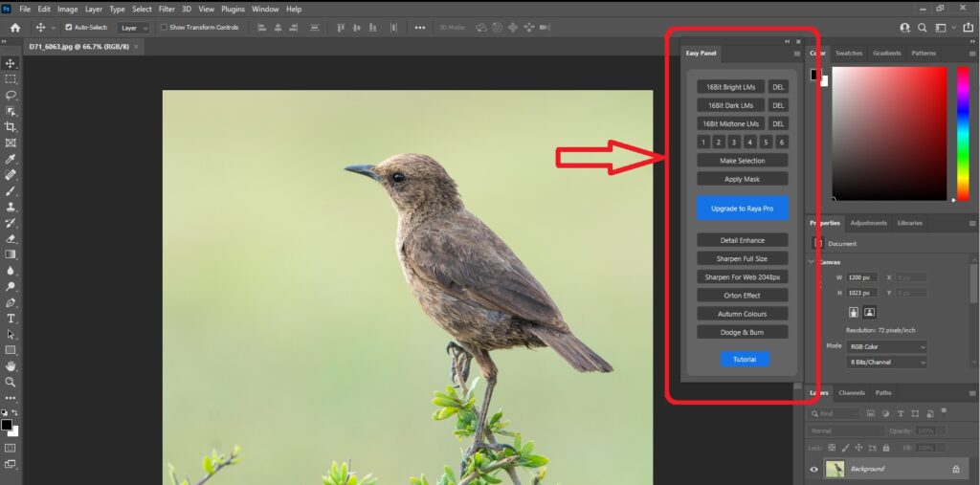Choose the Rectangular Marquee tool

11,78
